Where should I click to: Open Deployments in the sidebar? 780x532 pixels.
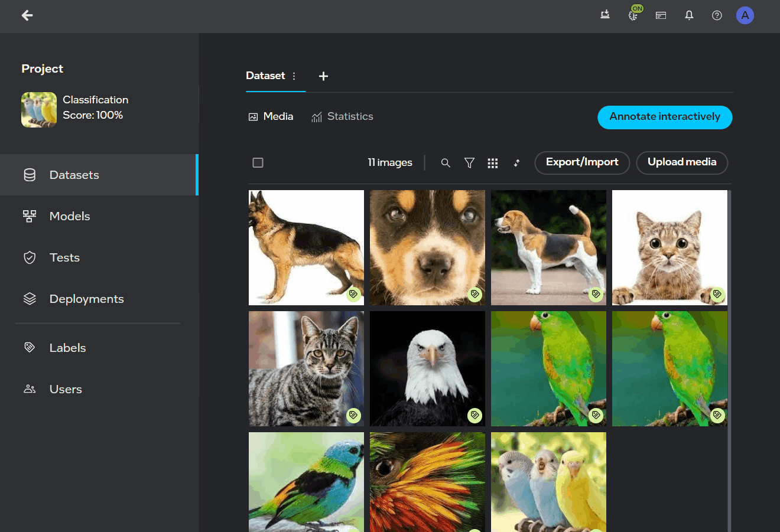pos(98,299)
